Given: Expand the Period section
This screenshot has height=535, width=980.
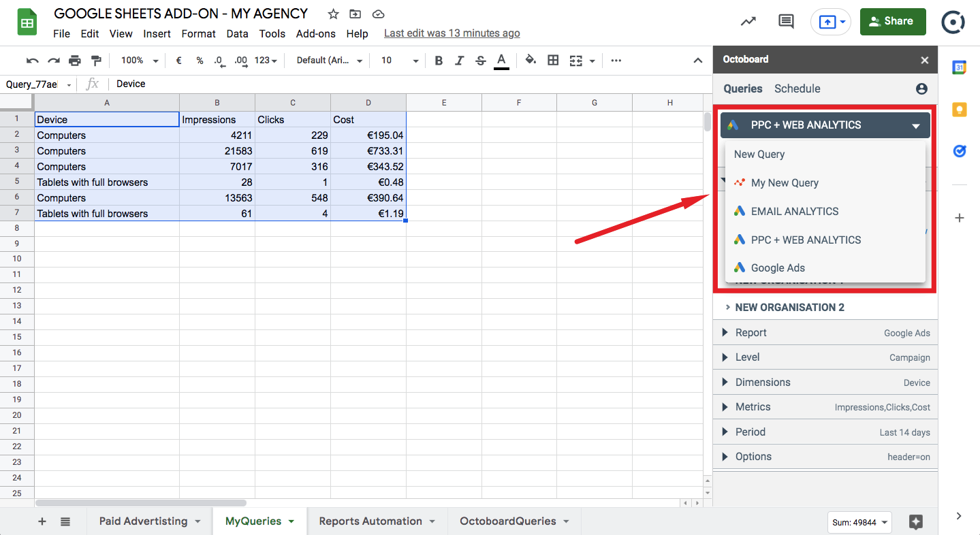Looking at the screenshot, I should click(825, 432).
